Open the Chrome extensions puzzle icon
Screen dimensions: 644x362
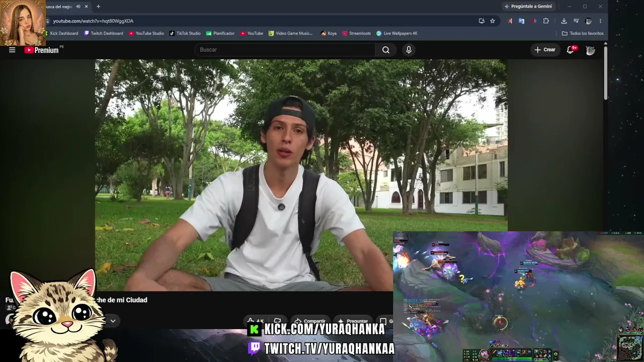coord(546,21)
